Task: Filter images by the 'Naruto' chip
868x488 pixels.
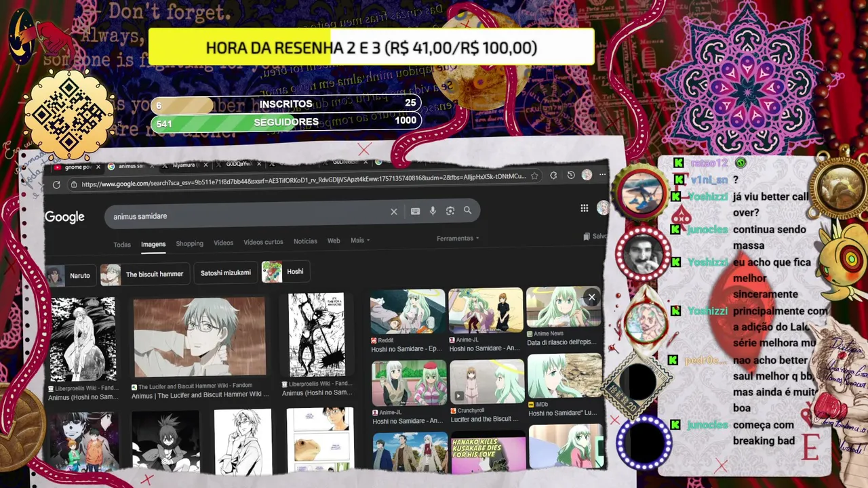Action: click(x=69, y=276)
